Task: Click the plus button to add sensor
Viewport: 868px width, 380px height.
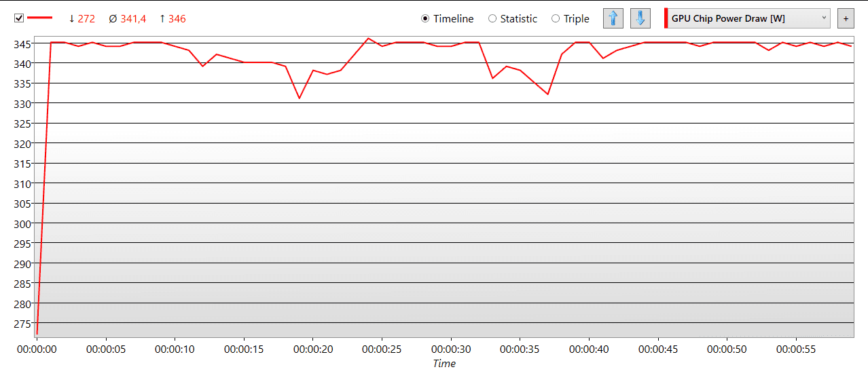Action: pyautogui.click(x=846, y=18)
